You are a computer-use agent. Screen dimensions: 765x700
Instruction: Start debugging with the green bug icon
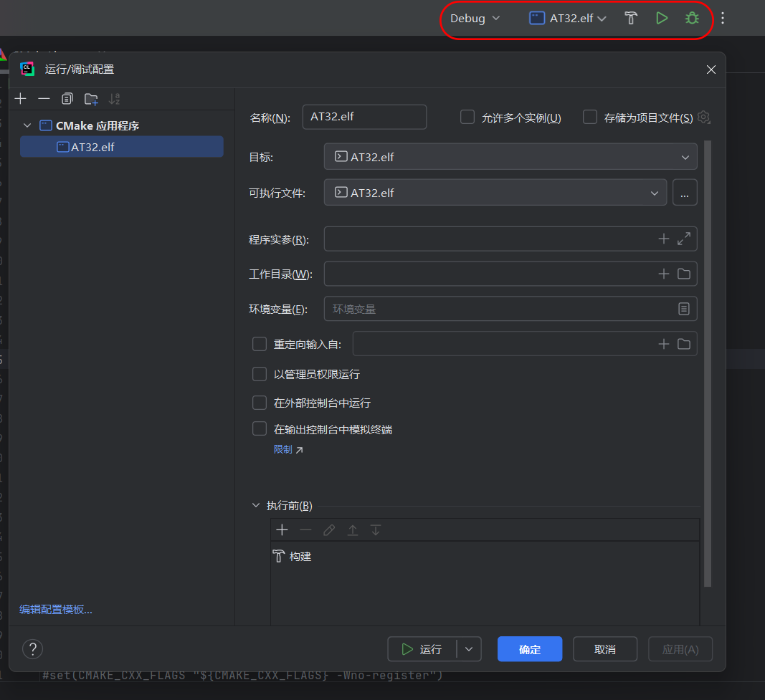tap(692, 19)
